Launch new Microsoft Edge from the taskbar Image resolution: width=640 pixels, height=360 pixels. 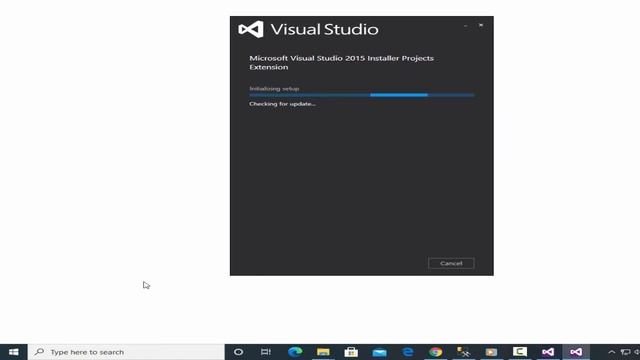tap(295, 352)
